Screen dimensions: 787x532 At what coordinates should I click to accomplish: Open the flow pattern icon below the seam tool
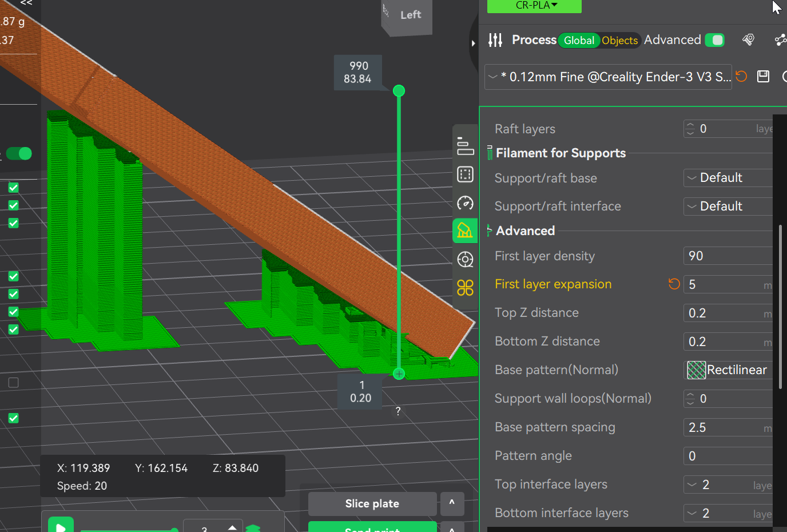coord(466,288)
